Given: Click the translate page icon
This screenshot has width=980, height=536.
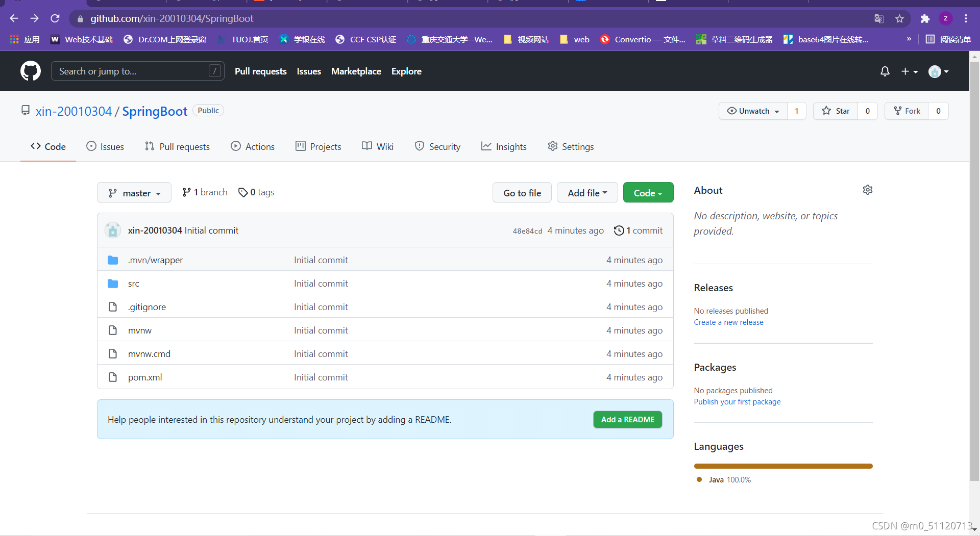Looking at the screenshot, I should (879, 19).
